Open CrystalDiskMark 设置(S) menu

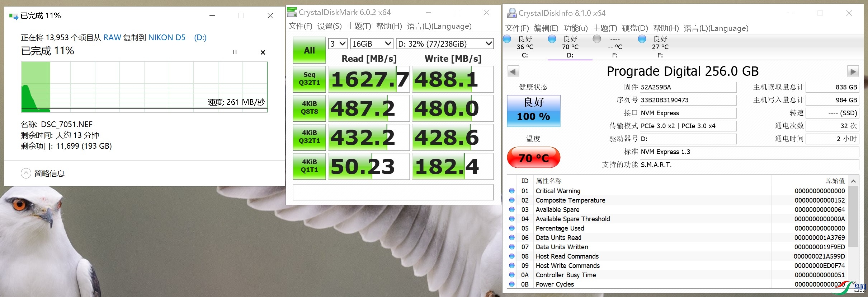329,26
